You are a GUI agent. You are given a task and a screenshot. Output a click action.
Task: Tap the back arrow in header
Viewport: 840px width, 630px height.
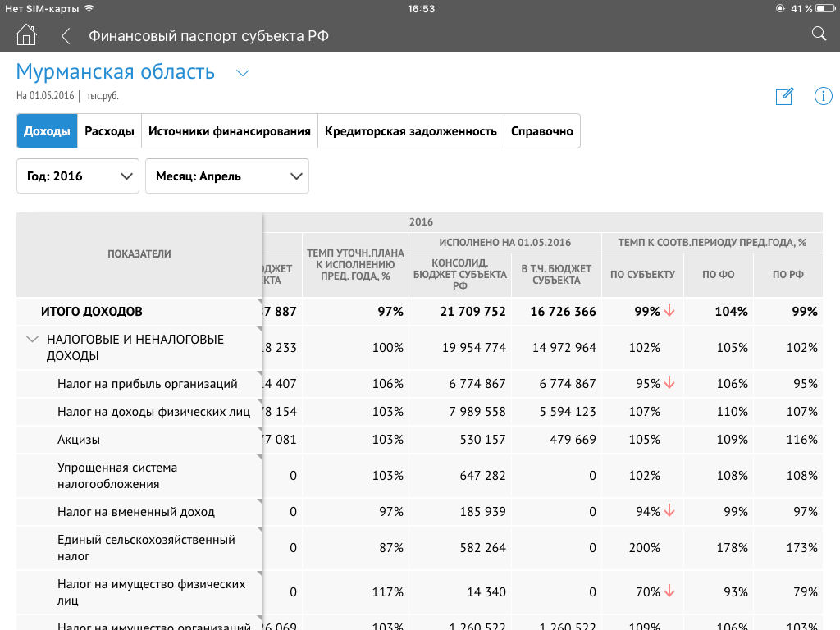66,36
